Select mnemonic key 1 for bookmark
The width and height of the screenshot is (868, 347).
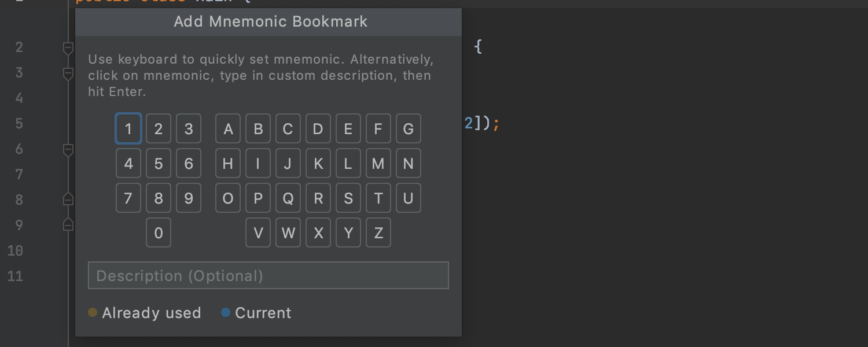click(x=128, y=128)
